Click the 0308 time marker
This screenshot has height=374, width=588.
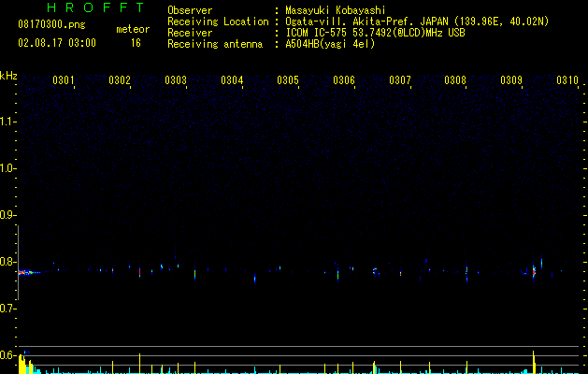click(x=455, y=80)
